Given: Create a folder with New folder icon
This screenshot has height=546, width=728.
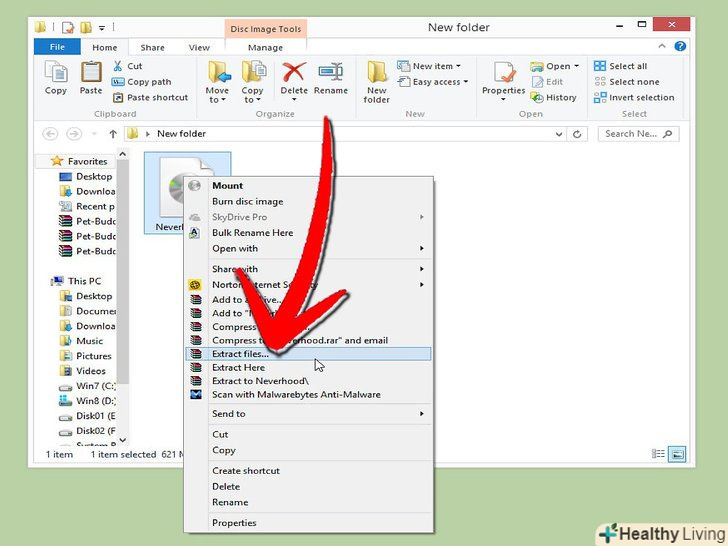Looking at the screenshot, I should point(377,80).
